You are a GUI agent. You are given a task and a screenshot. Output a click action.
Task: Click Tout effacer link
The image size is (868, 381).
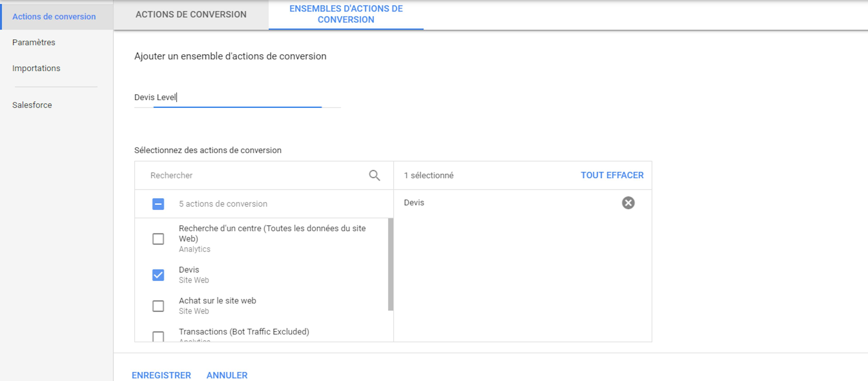(612, 175)
